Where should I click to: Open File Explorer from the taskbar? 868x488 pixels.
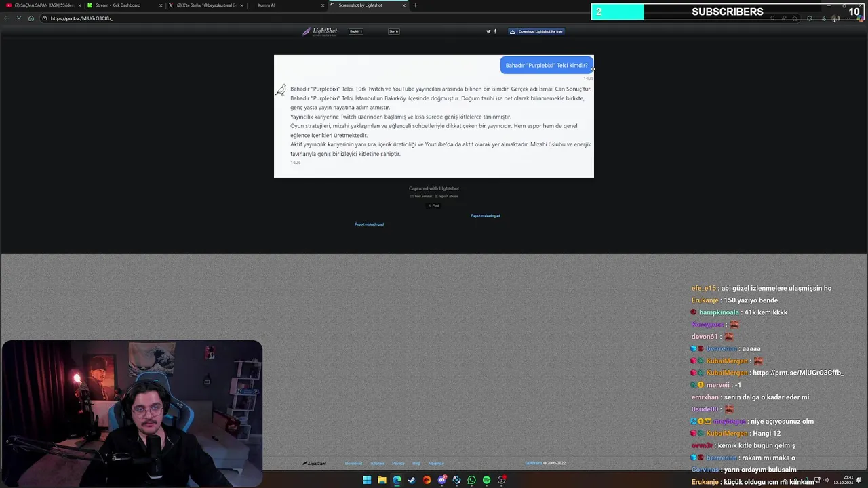point(382,480)
